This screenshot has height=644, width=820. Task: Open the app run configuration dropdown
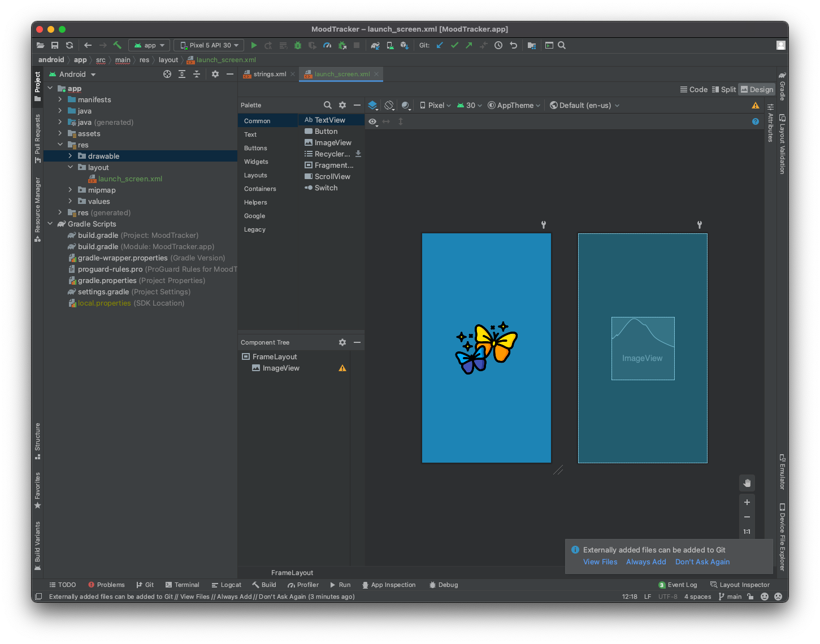pos(149,45)
